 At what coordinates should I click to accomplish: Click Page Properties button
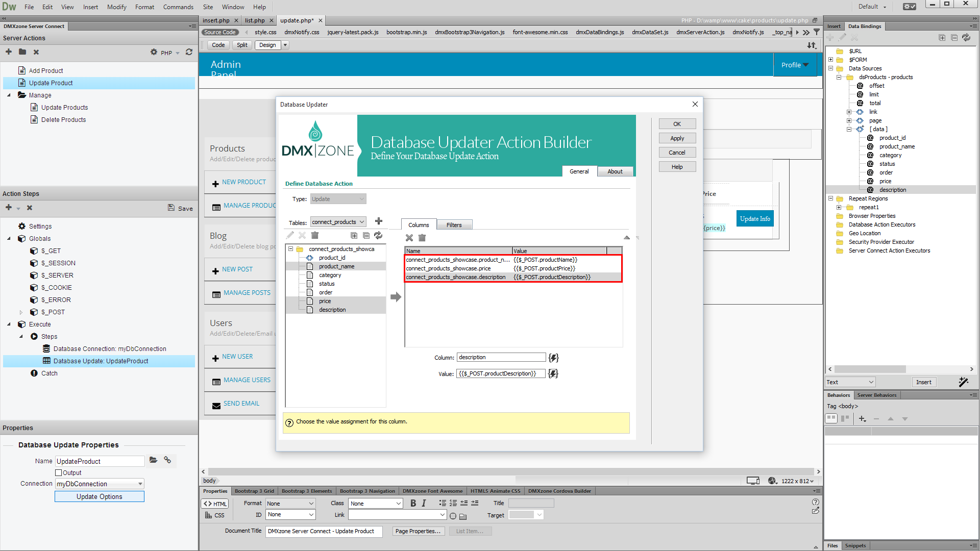point(418,531)
